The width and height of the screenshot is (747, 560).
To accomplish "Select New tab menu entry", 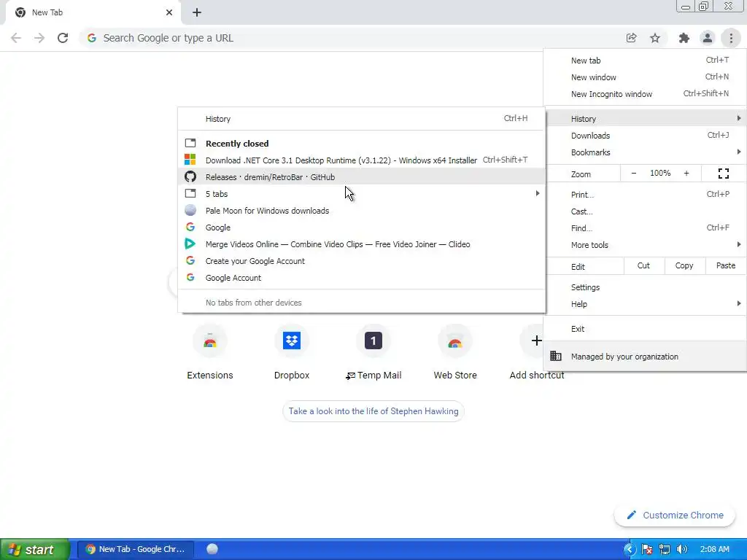I will pyautogui.click(x=645, y=61).
